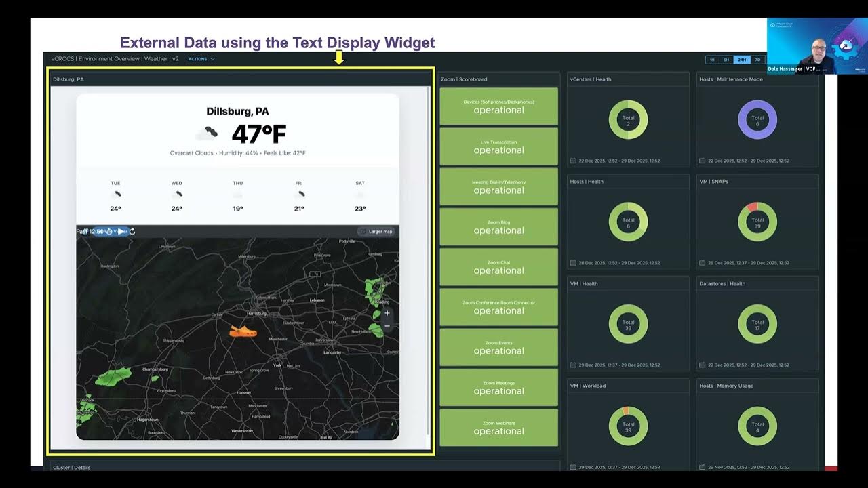Click the Lancaster label on the map
868x488 pixels.
[332, 352]
